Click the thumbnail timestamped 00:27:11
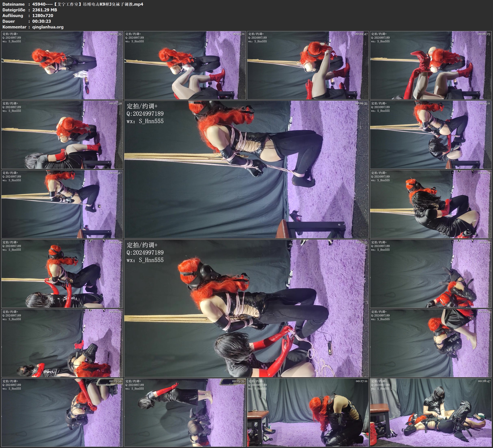 308,412
